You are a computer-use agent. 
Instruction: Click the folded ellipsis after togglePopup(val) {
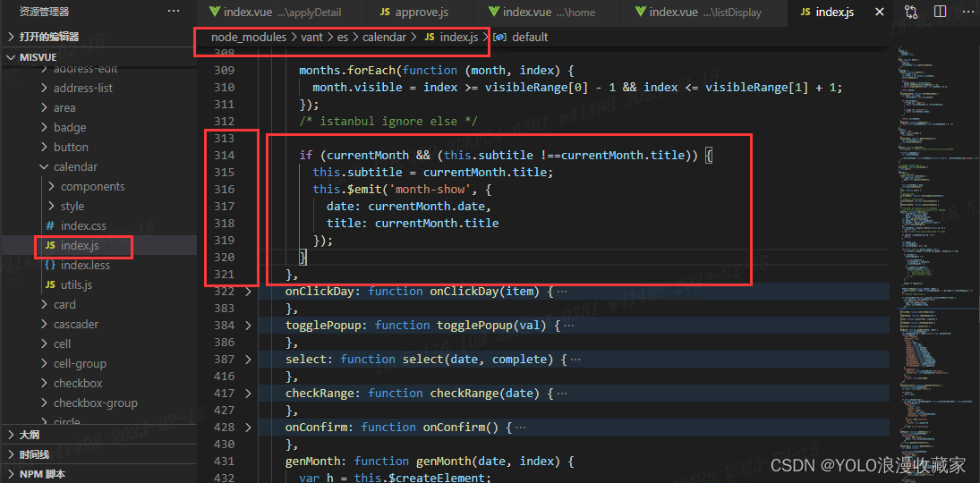point(568,326)
